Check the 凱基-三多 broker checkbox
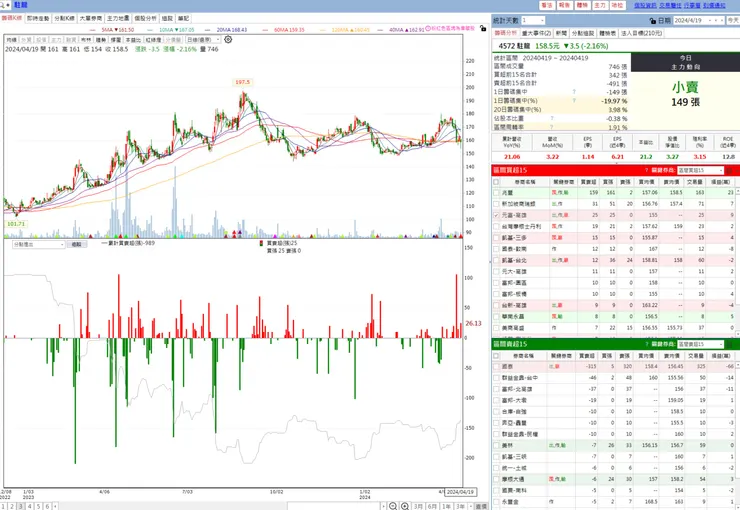Screen dimensions: 740x510 click(496, 238)
